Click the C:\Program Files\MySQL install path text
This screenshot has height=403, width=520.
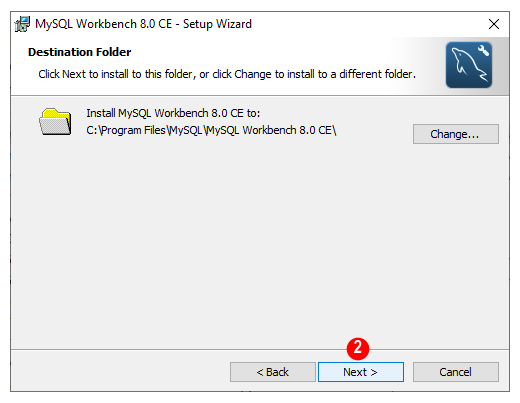(211, 130)
